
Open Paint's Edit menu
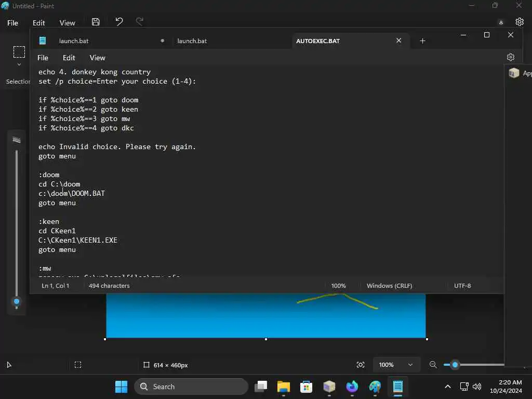tap(38, 23)
